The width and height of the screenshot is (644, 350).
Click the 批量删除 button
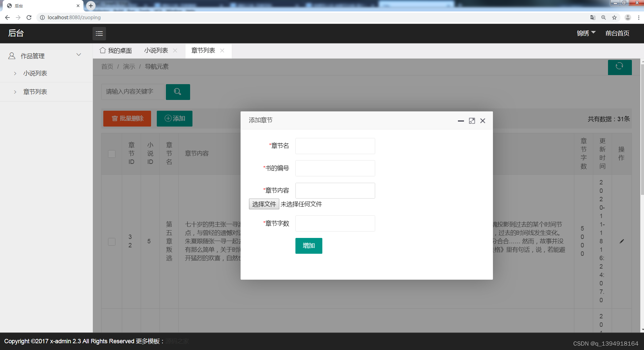(x=127, y=118)
